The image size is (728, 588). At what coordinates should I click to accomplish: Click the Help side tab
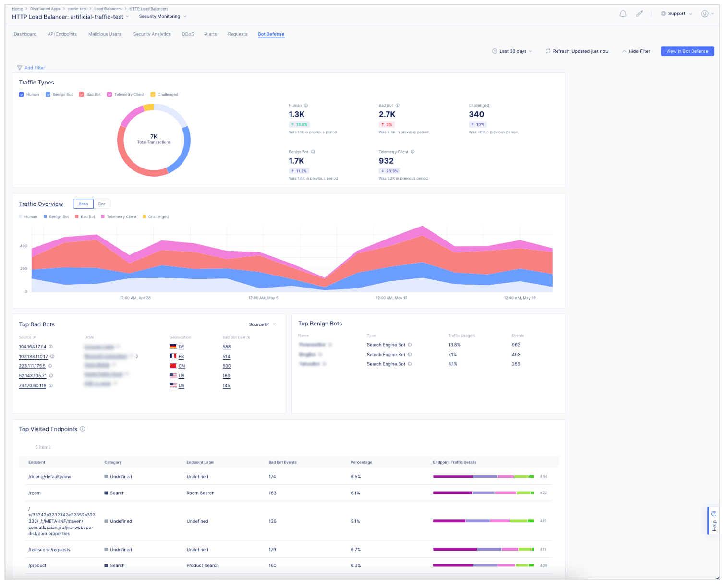[714, 521]
